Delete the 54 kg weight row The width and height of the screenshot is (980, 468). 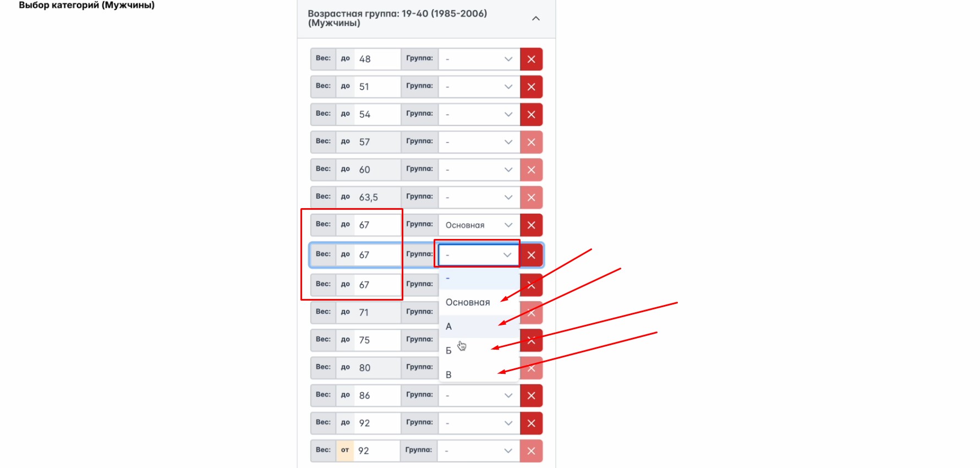[x=531, y=115]
